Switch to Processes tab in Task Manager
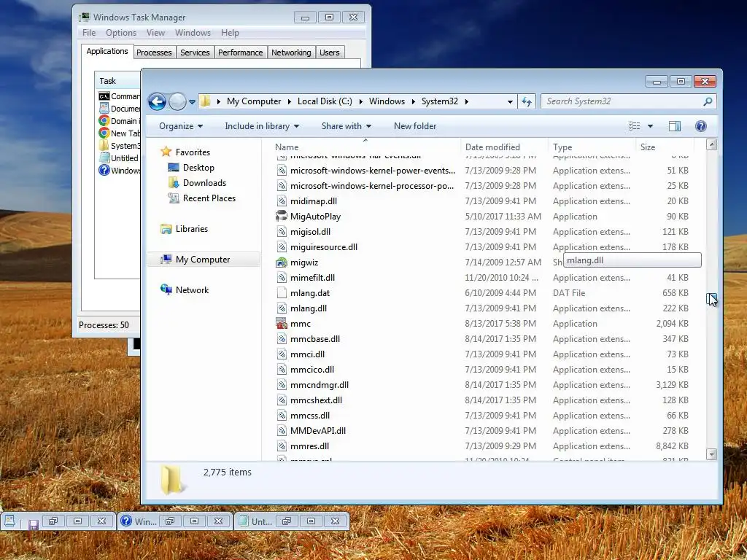 tap(154, 52)
